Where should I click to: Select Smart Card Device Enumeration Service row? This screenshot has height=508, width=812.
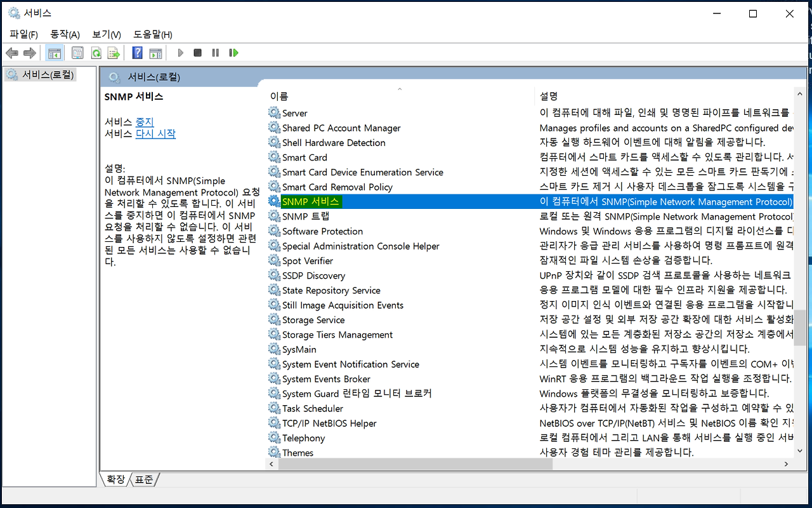363,172
